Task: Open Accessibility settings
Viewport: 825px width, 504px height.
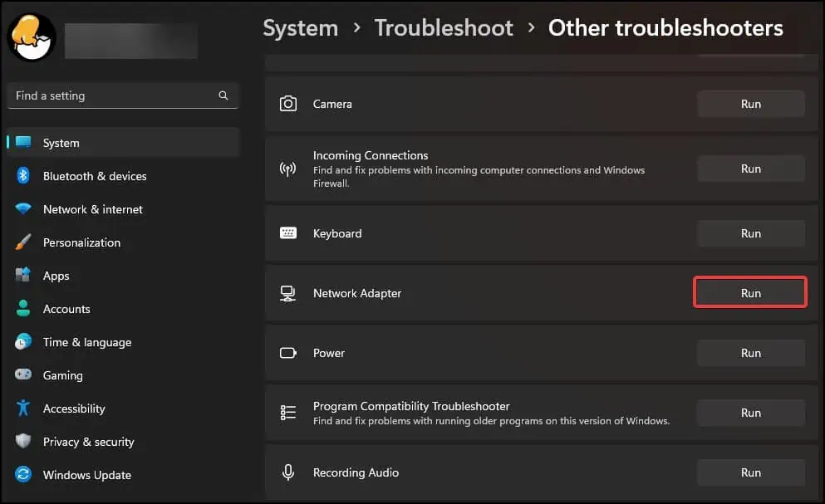Action: [123, 408]
